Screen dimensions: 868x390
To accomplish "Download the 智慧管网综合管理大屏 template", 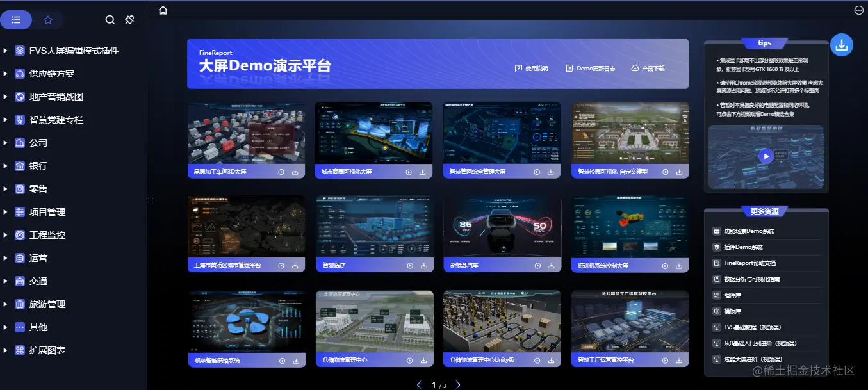I will (x=552, y=172).
